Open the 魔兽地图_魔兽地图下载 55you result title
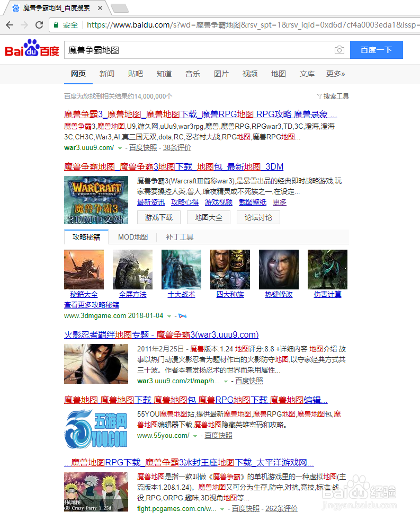 (196, 400)
